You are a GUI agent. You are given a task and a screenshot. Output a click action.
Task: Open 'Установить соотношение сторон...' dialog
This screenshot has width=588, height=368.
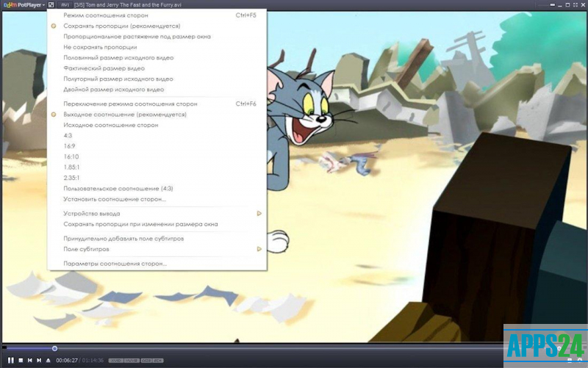click(115, 199)
